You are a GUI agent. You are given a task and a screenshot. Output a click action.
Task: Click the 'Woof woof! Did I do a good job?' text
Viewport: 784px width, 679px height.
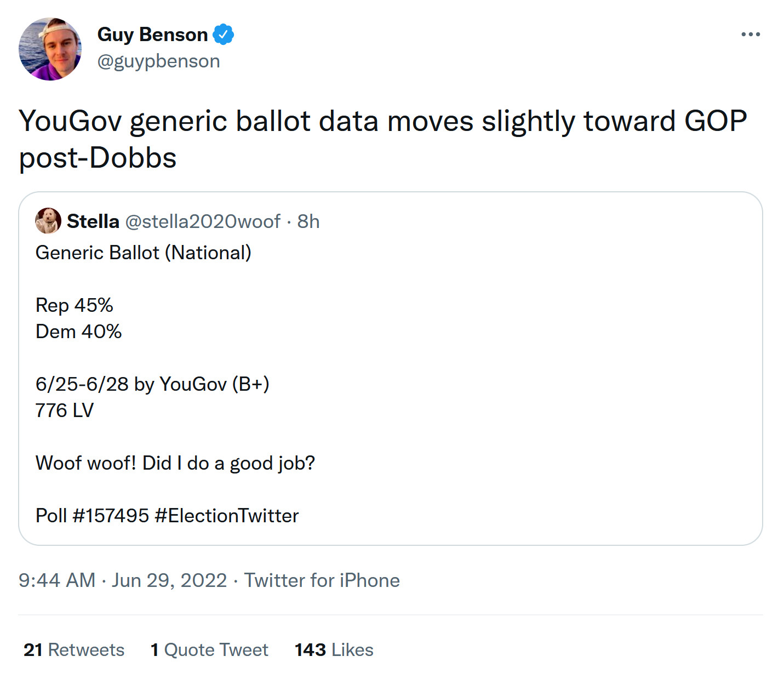point(175,463)
